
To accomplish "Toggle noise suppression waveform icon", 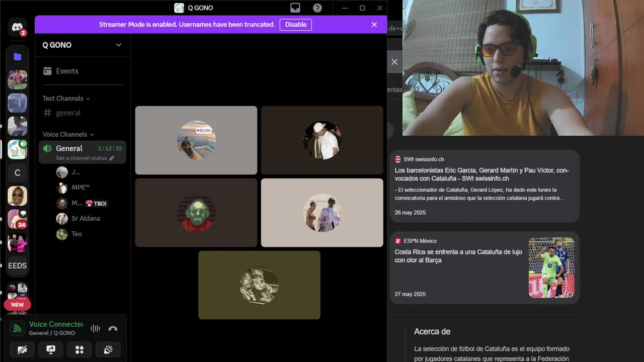I will click(95, 329).
